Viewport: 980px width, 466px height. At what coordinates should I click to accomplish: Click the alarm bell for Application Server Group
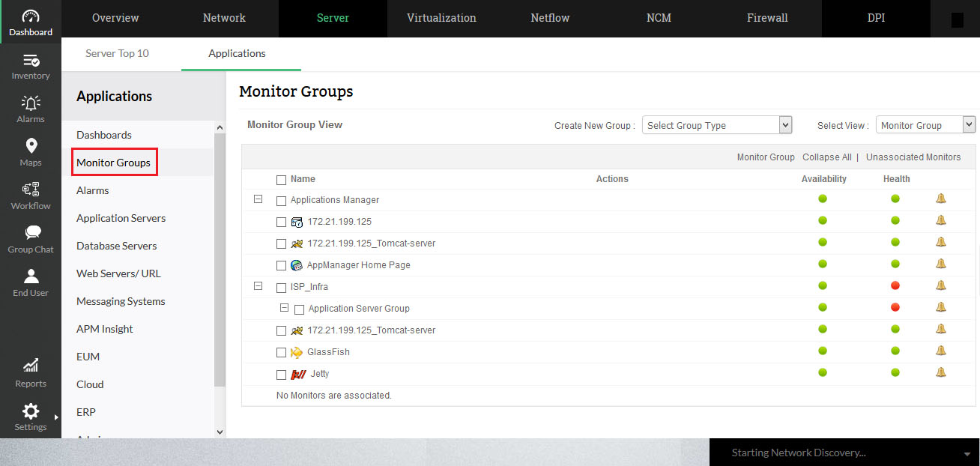tap(941, 307)
